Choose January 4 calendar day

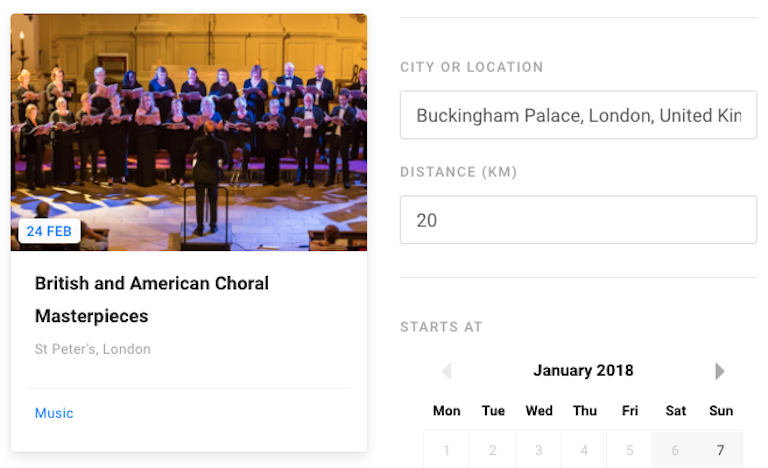tap(584, 450)
